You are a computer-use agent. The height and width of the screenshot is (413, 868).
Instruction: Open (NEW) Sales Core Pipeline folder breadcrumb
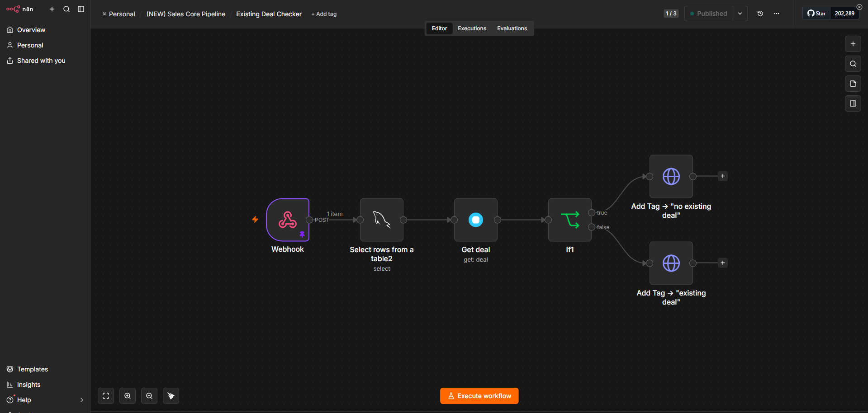click(185, 14)
